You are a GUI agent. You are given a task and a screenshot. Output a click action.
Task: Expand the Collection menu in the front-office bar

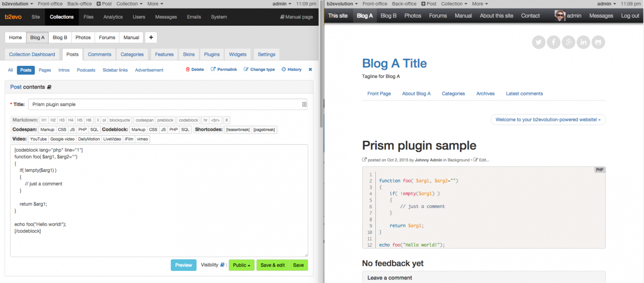point(454,4)
